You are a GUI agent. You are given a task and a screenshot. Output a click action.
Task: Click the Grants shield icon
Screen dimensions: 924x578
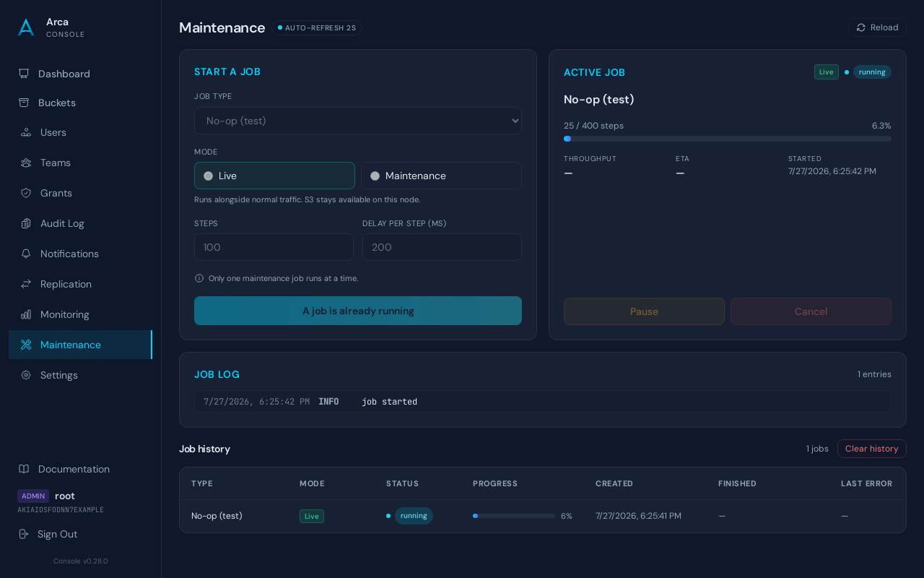[26, 193]
